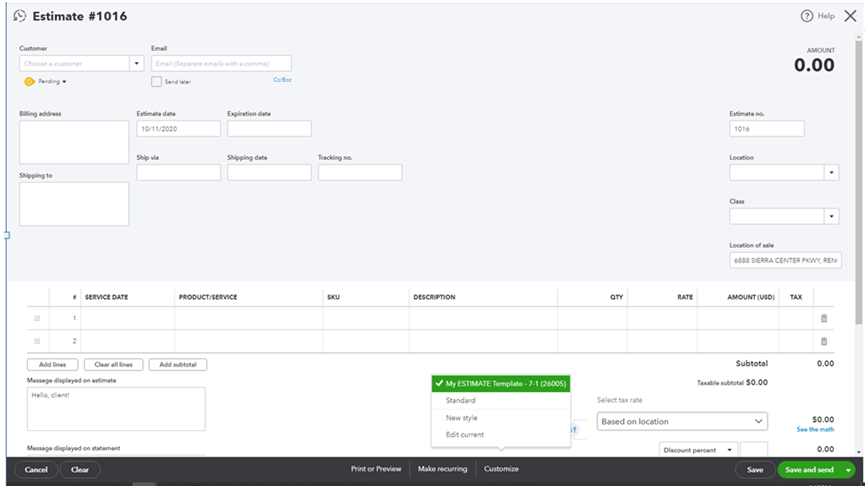Select Edit current in template menu
868x488 pixels.
(x=465, y=434)
